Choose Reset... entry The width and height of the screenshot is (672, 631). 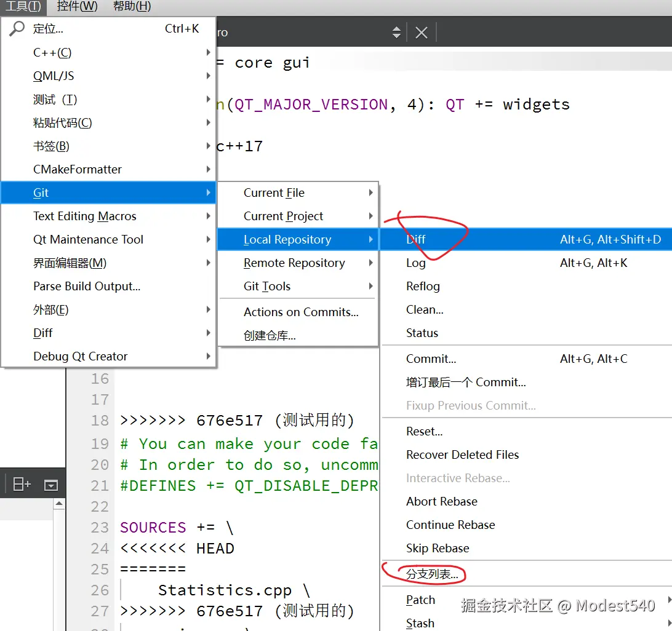526,431
